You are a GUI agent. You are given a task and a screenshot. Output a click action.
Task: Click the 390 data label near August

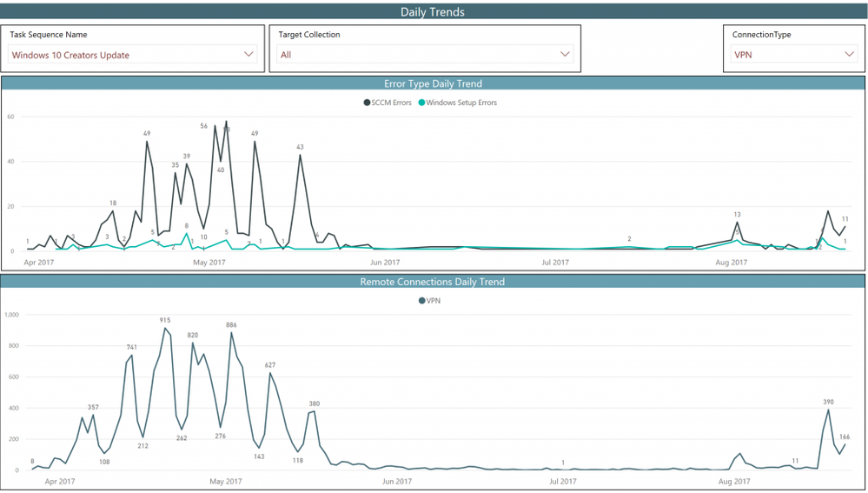pyautogui.click(x=828, y=403)
